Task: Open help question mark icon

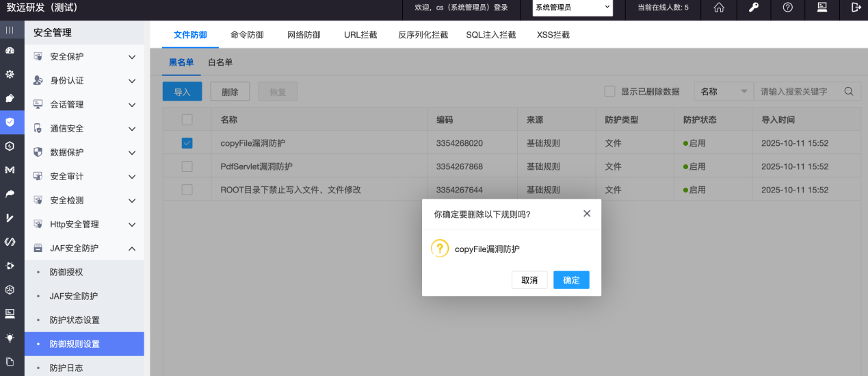Action: [788, 8]
